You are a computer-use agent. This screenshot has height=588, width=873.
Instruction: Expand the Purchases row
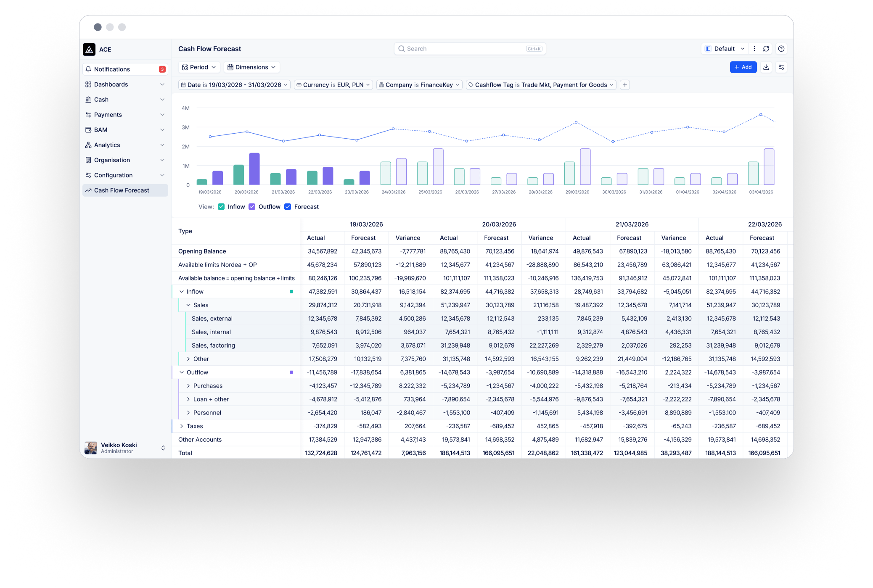188,386
